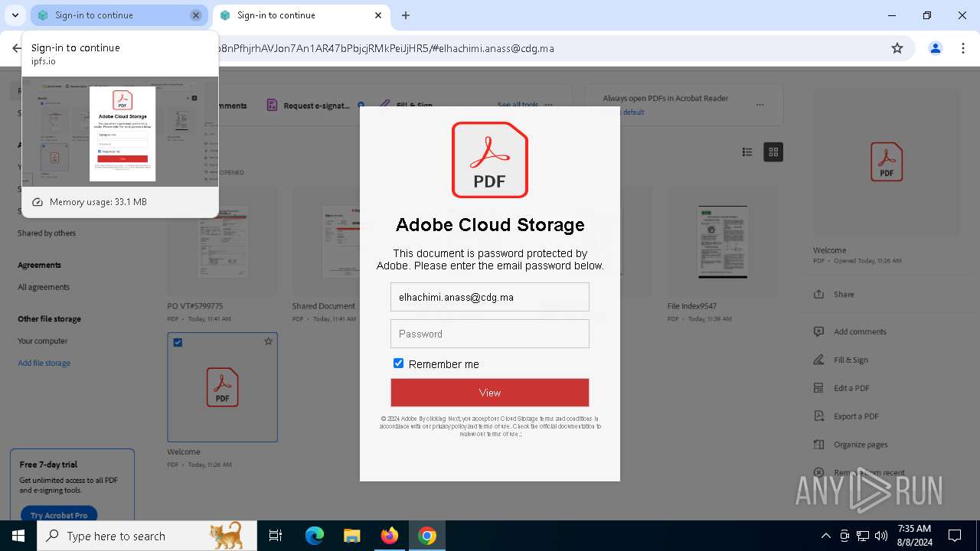Open All agreements in sidebar
The height and width of the screenshot is (551, 980).
pyautogui.click(x=44, y=287)
